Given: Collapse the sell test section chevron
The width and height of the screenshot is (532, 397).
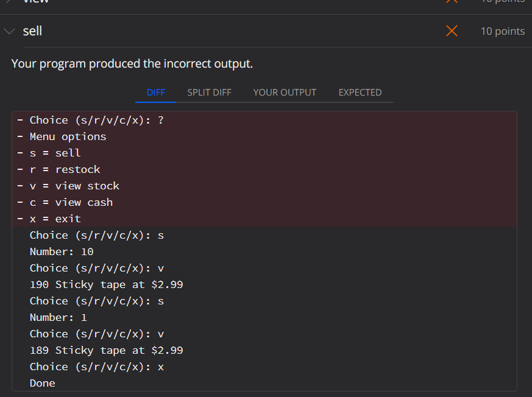Looking at the screenshot, I should tap(9, 32).
